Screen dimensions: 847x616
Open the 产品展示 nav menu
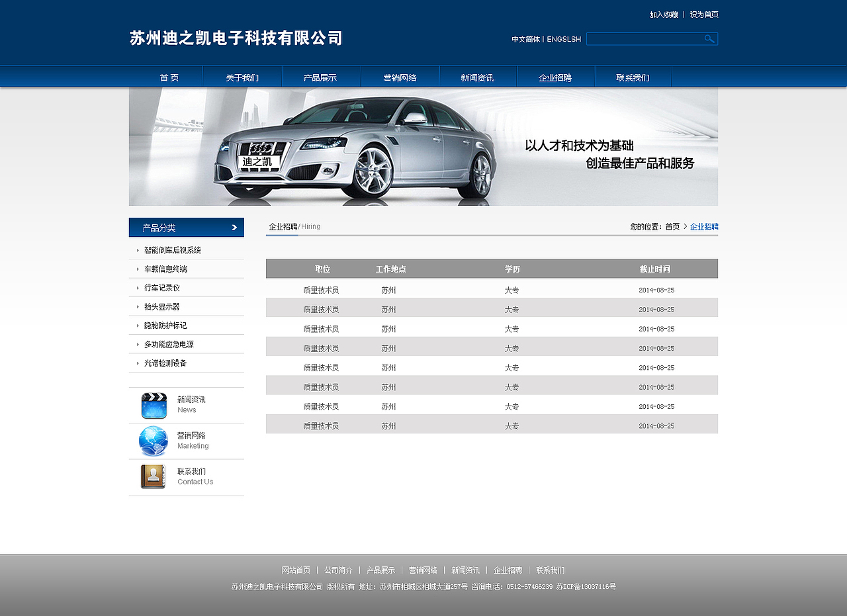pyautogui.click(x=320, y=77)
